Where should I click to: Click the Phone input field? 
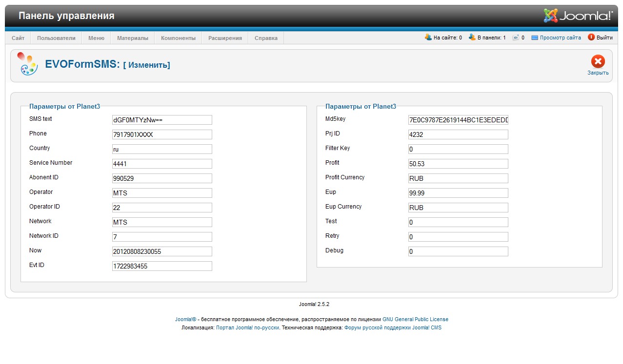coord(162,134)
